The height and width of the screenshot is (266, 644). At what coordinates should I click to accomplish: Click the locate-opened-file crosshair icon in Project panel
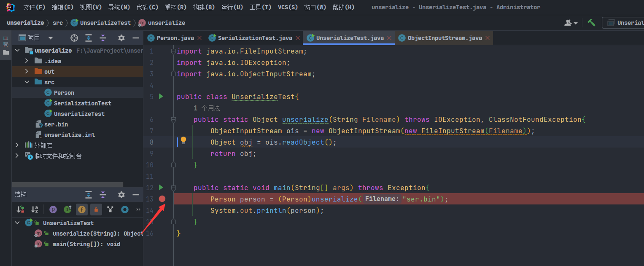pos(74,38)
